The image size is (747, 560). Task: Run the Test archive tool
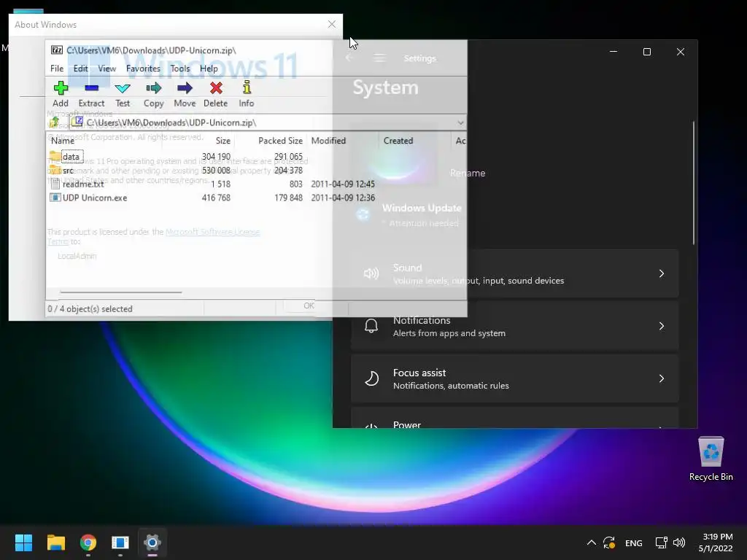123,88
